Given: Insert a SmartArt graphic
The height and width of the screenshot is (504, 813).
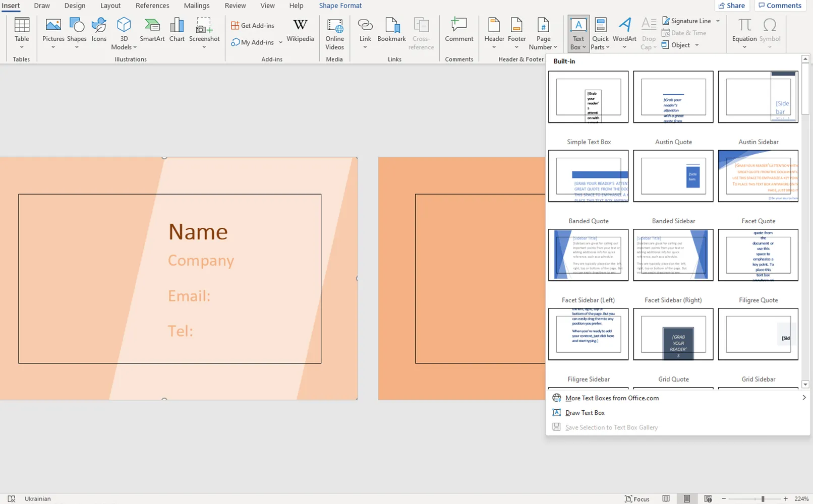Looking at the screenshot, I should click(152, 30).
